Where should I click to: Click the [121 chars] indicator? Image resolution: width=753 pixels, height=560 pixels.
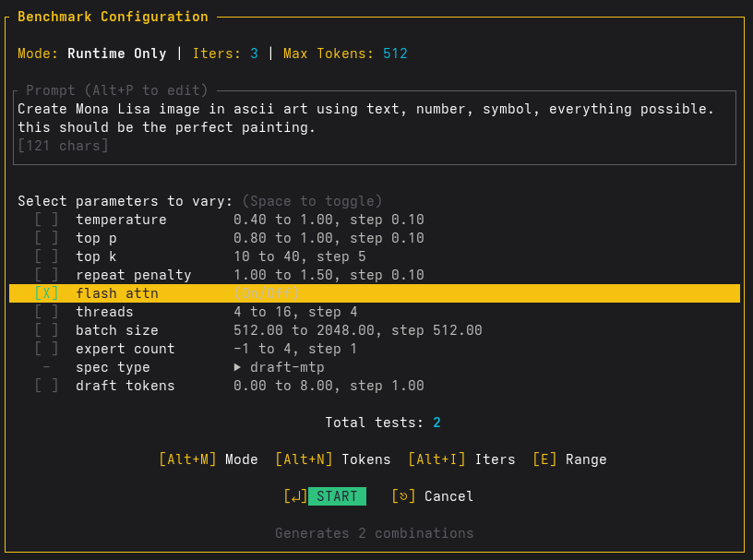(63, 146)
